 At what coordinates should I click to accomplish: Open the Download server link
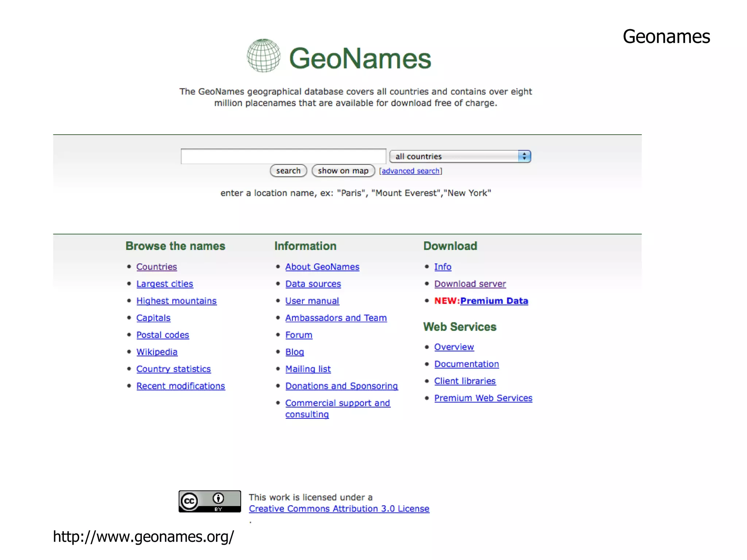tap(470, 284)
